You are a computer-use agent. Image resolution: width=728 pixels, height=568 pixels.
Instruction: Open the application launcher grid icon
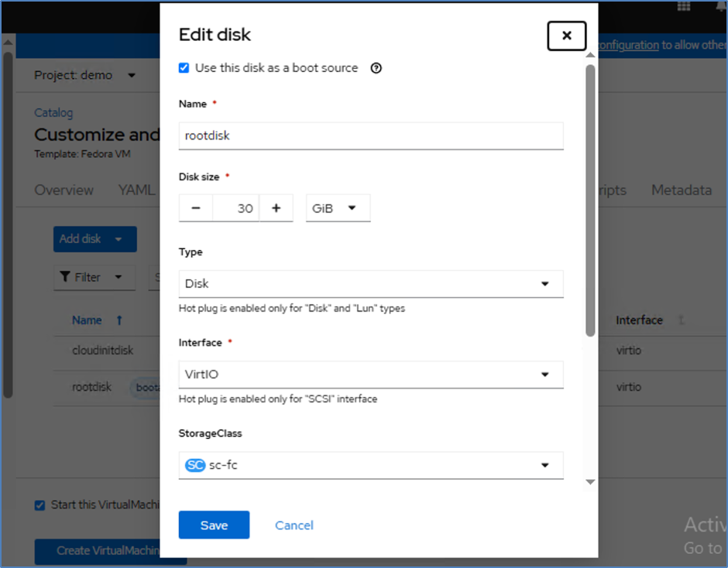click(684, 6)
